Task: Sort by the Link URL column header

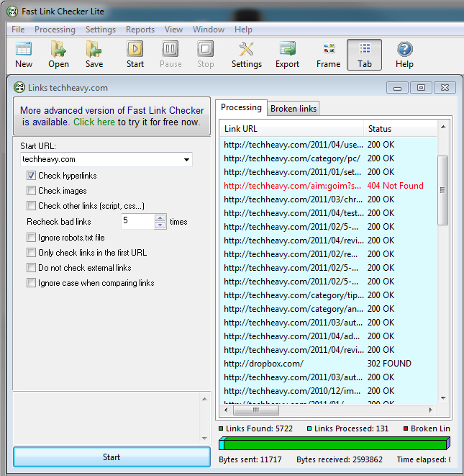Action: (x=291, y=129)
